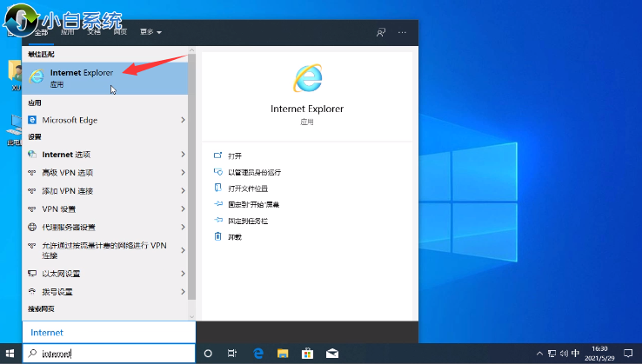Open the Mail app on the taskbar
642x364 pixels.
(x=331, y=354)
